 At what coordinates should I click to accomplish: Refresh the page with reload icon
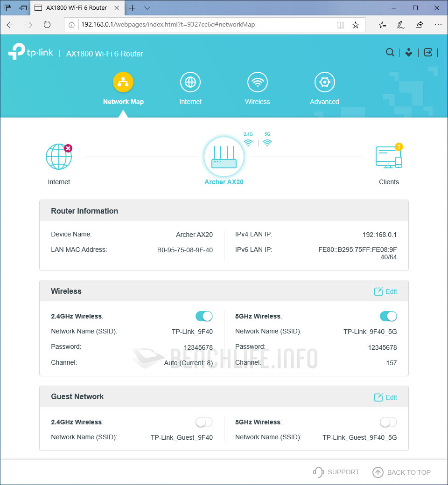(47, 25)
